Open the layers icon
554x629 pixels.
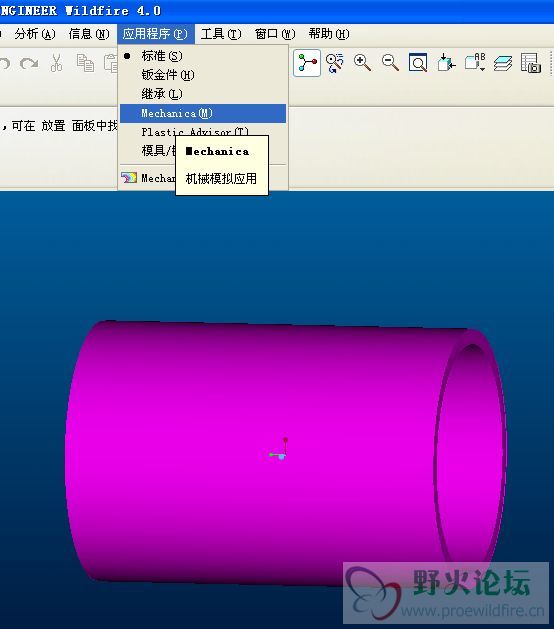click(503, 63)
